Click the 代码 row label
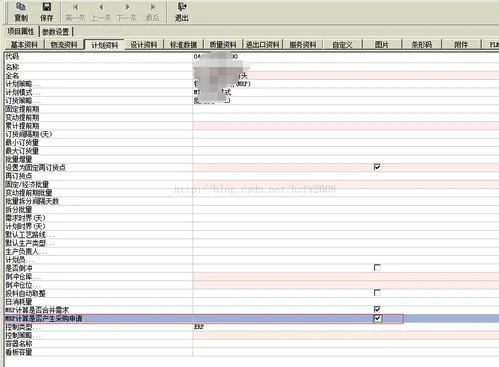Screen dimensions: 499x367 coord(12,56)
